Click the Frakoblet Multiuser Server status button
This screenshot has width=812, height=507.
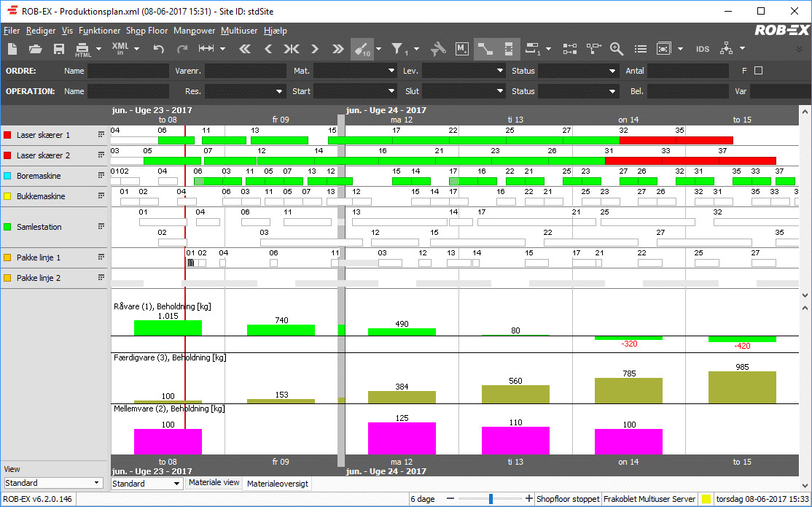649,499
